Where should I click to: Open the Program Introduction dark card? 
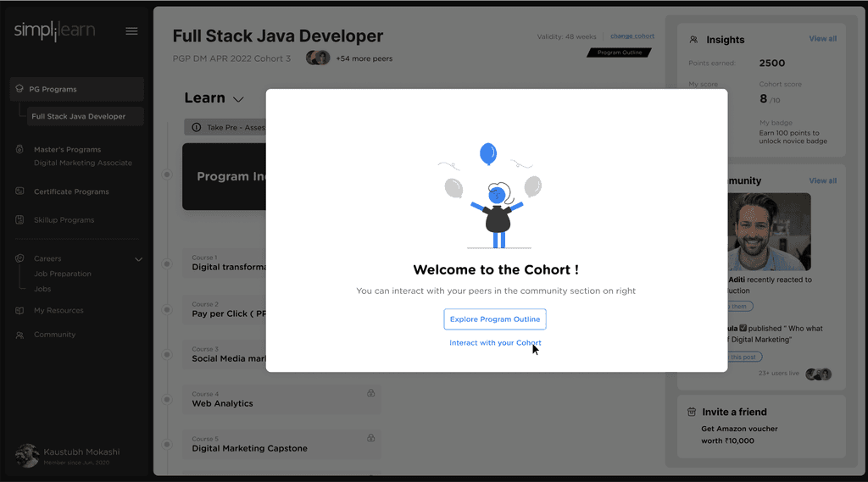click(224, 176)
